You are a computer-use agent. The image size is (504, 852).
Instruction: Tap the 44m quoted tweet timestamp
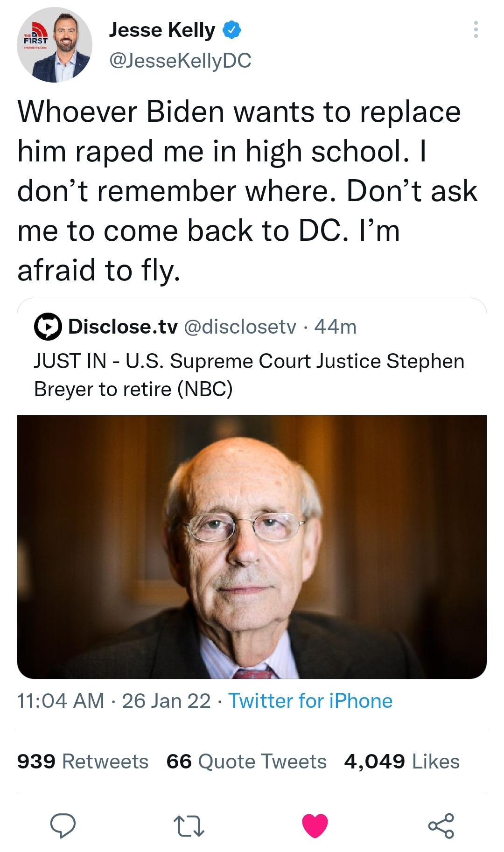click(336, 327)
